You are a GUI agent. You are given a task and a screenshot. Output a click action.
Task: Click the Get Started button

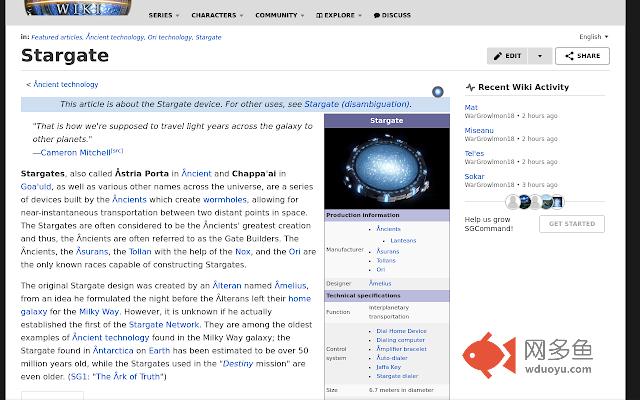(x=572, y=224)
